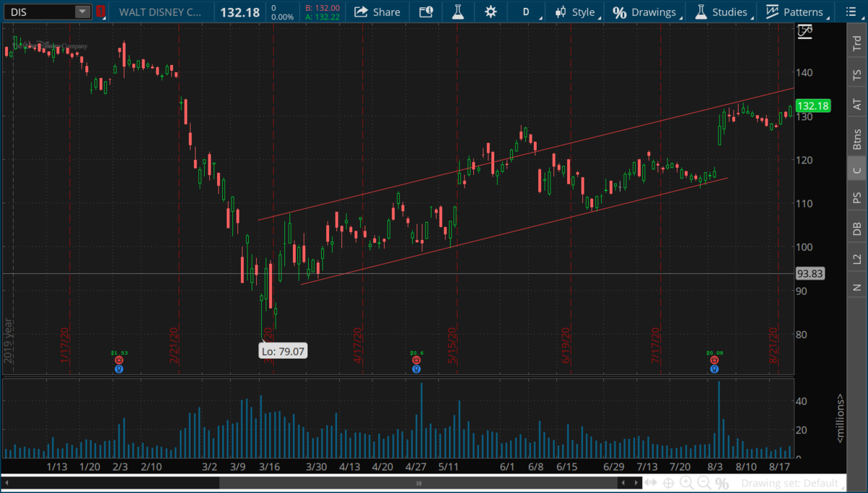Click the 3/16 date label on time axis
Viewport: 868px width, 493px height.
click(271, 468)
